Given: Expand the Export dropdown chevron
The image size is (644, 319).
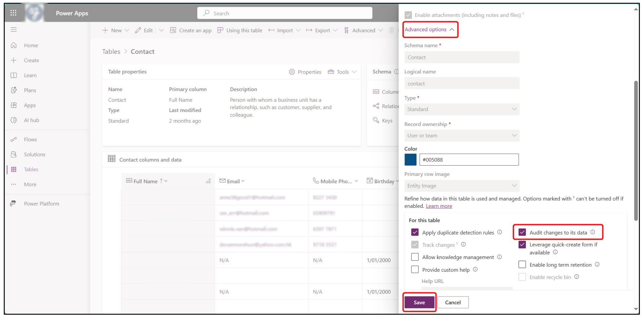Looking at the screenshot, I should click(336, 30).
